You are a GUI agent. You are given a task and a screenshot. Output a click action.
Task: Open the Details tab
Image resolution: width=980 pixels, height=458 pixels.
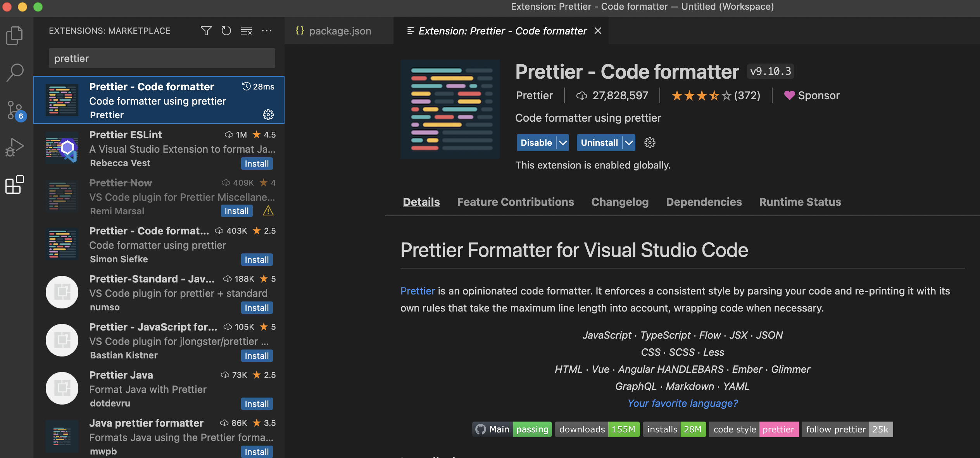point(421,202)
